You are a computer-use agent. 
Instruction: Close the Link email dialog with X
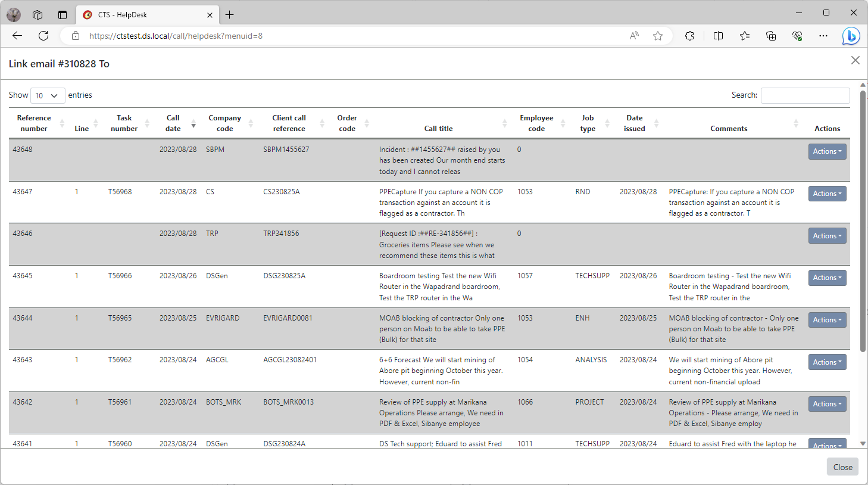tap(855, 60)
